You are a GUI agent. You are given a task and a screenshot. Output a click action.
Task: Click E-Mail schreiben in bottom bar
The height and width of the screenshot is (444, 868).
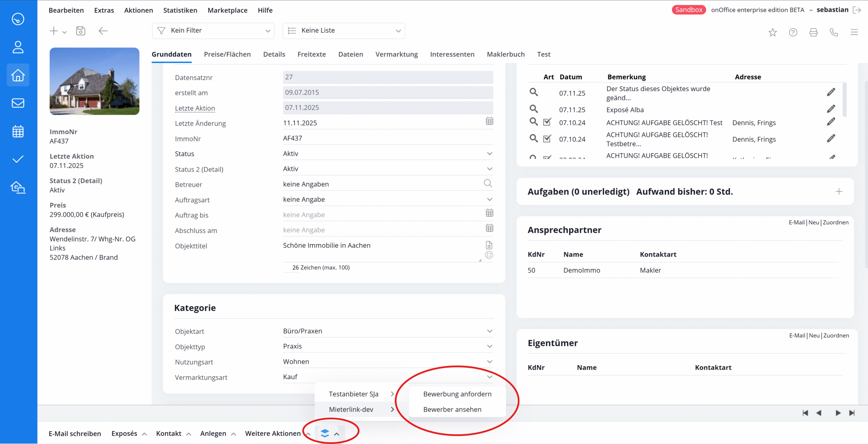[75, 433]
